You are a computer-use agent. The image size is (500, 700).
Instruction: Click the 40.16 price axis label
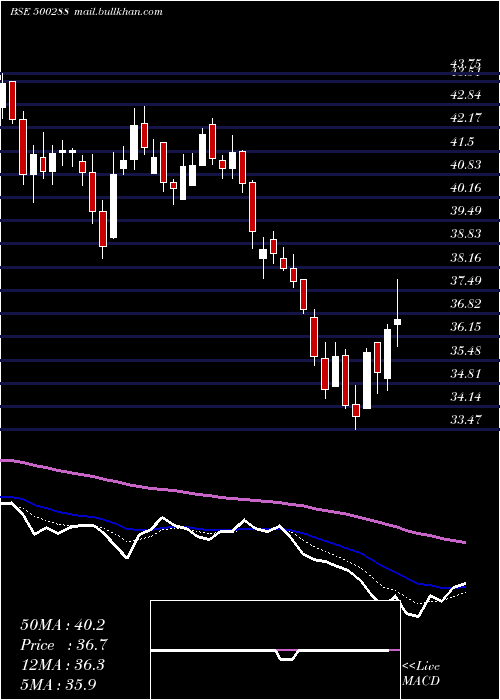click(466, 188)
